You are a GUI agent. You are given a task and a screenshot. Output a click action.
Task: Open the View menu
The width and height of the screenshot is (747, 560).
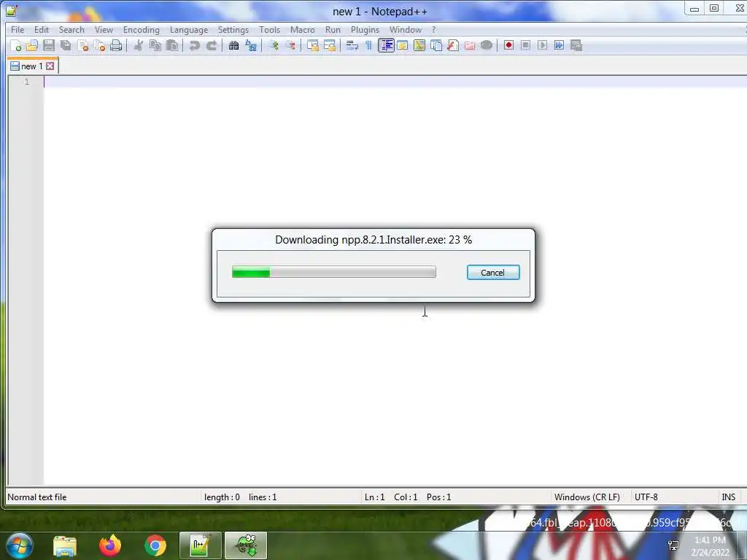click(104, 29)
